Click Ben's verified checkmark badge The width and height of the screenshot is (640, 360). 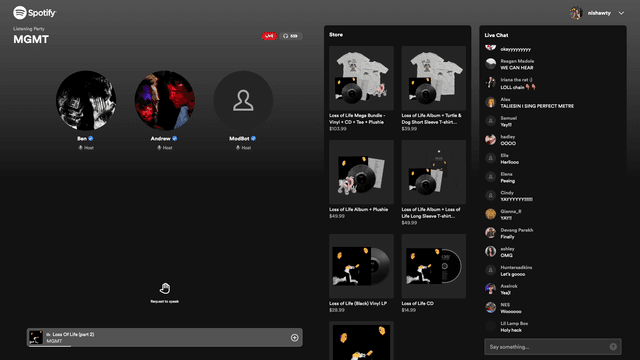point(91,138)
